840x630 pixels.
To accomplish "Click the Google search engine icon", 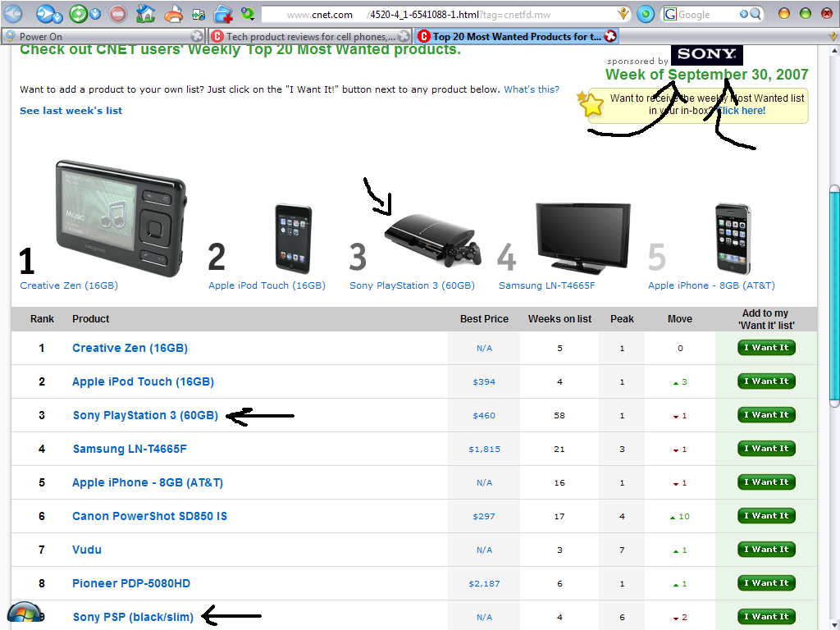I will (x=669, y=15).
